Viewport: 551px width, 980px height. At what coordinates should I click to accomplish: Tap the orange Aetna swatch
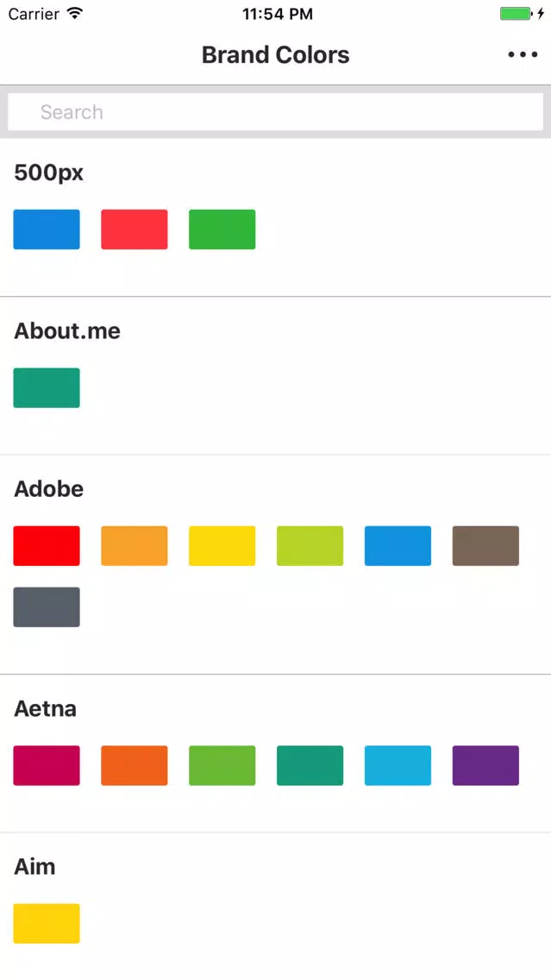(x=135, y=765)
